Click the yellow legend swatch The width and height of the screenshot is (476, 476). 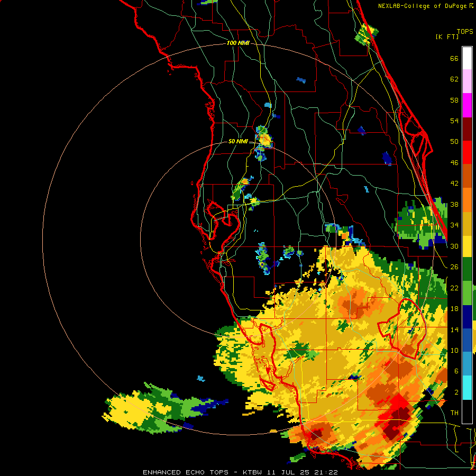(467, 246)
